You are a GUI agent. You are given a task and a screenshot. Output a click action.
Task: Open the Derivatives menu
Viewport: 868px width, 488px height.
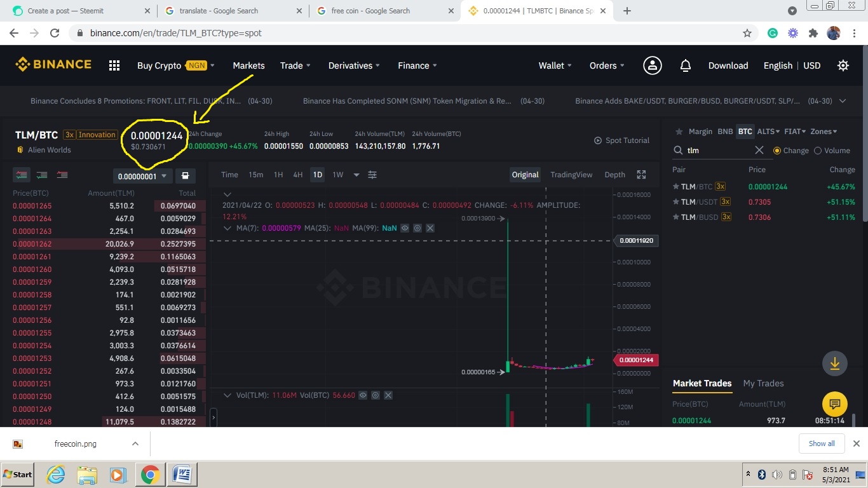coord(354,65)
